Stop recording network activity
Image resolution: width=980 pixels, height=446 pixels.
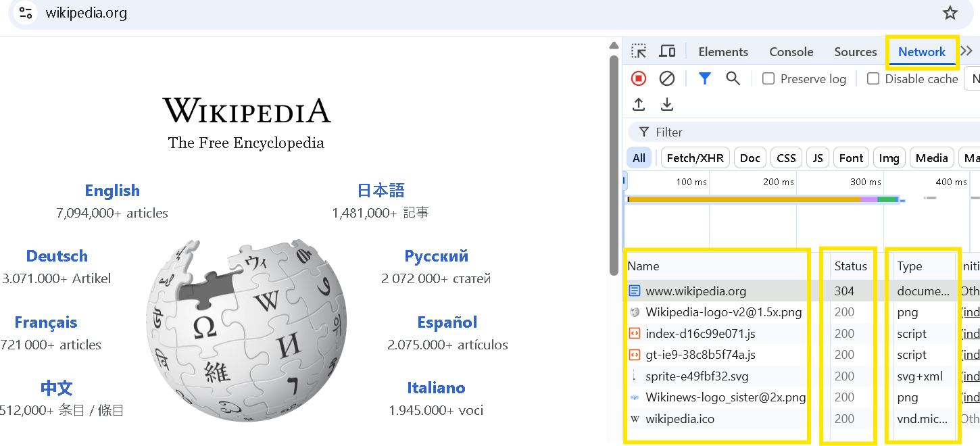click(638, 78)
